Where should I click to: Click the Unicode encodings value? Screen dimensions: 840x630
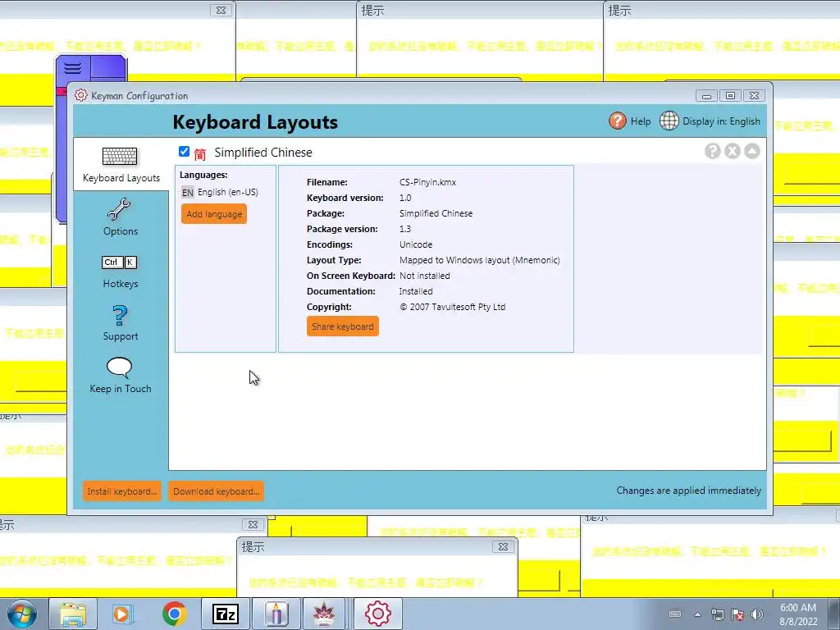point(416,244)
